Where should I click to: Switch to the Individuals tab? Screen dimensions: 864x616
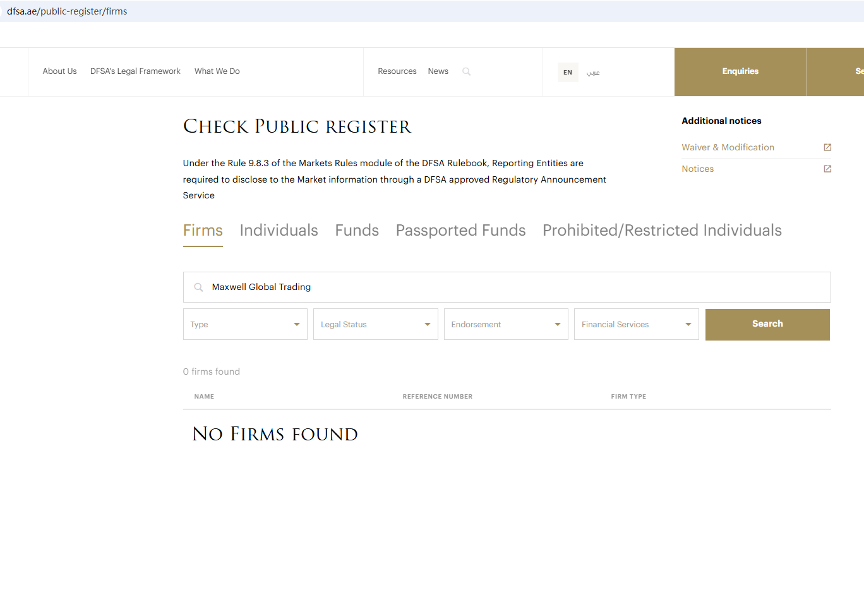click(279, 231)
